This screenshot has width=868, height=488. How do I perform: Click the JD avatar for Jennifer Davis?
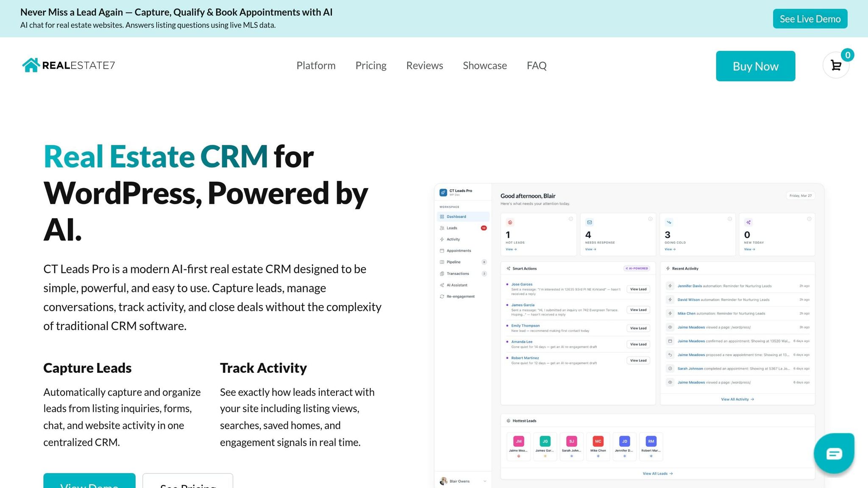[624, 441]
